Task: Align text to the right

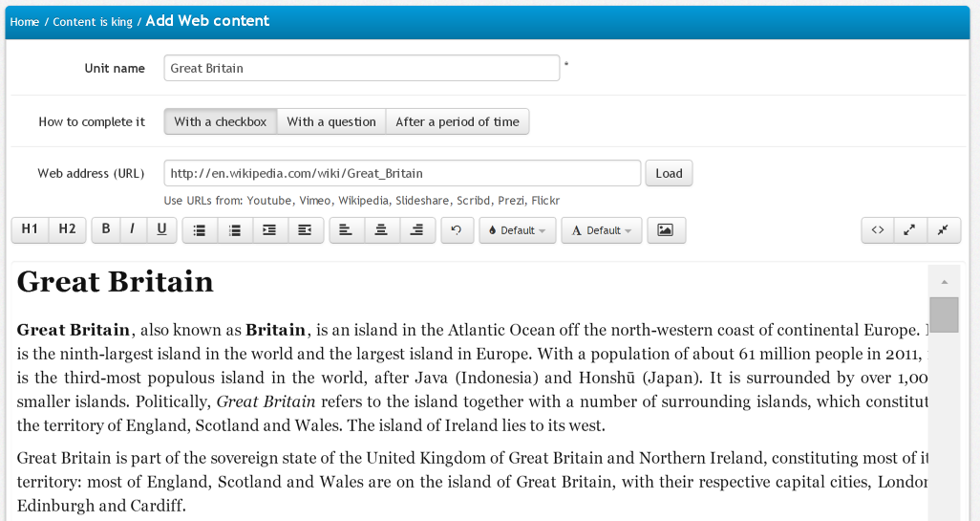Action: [x=416, y=230]
